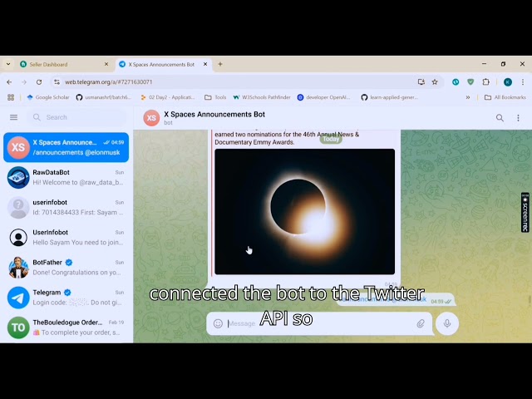This screenshot has width=532, height=399.
Task: Click the blue circular extension icon
Action: coord(456,82)
